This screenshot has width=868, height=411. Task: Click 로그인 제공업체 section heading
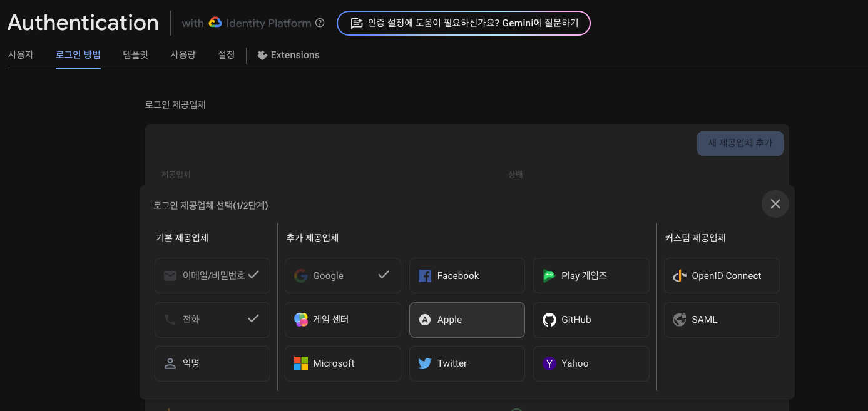point(175,104)
